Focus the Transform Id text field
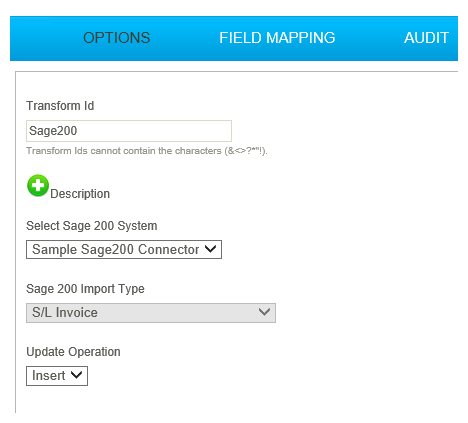468x423 pixels. pos(129,131)
